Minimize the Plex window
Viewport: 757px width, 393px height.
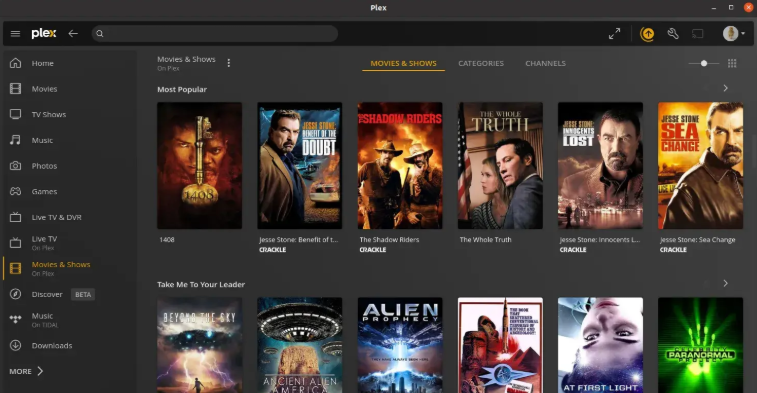click(714, 7)
